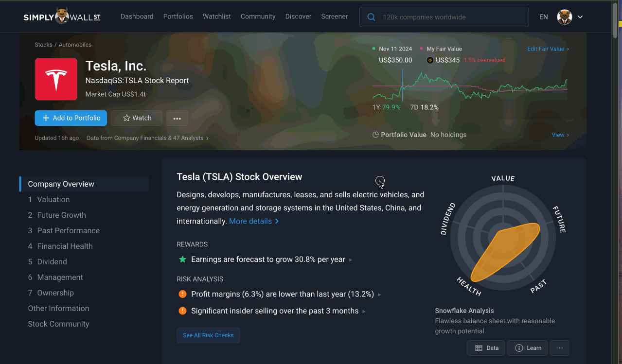
Task: Click the More details link
Action: [x=254, y=221]
